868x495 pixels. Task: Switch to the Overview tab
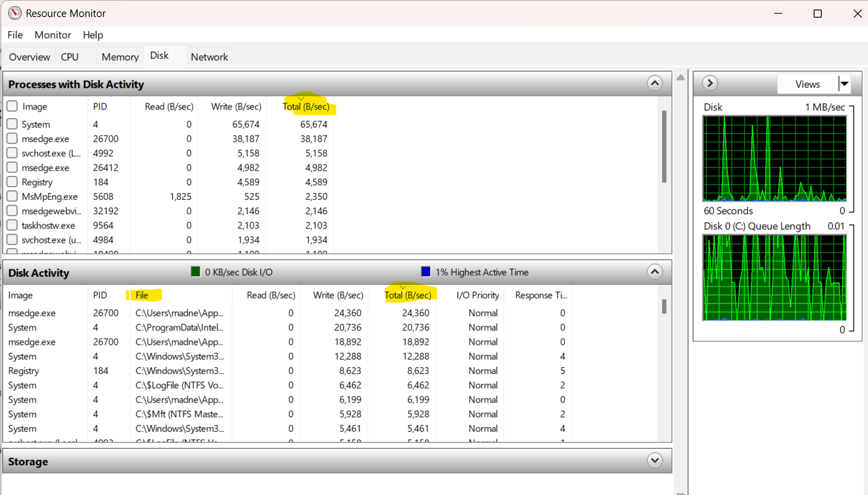point(29,57)
